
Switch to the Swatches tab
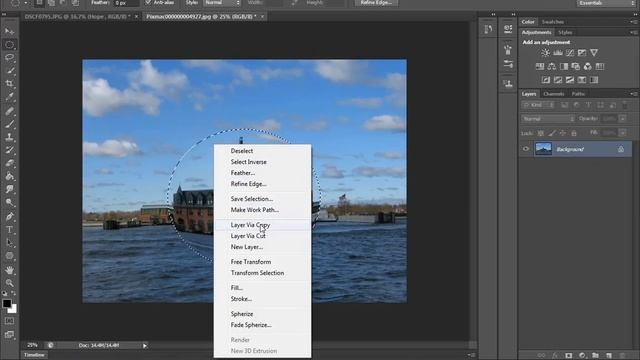(553, 22)
